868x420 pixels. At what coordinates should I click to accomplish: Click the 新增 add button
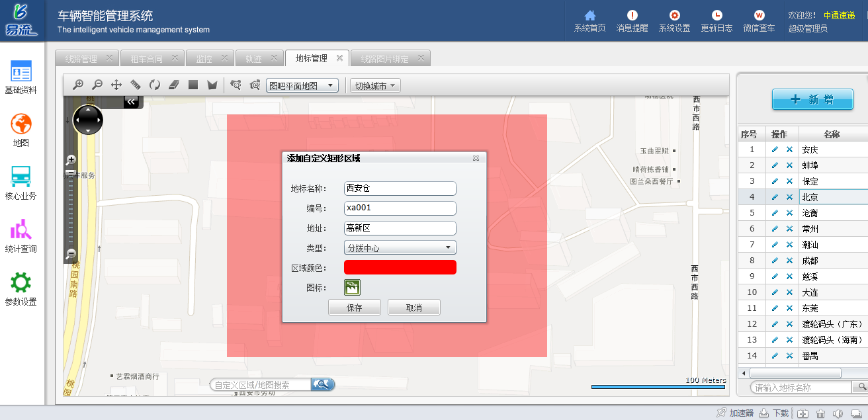(x=812, y=100)
